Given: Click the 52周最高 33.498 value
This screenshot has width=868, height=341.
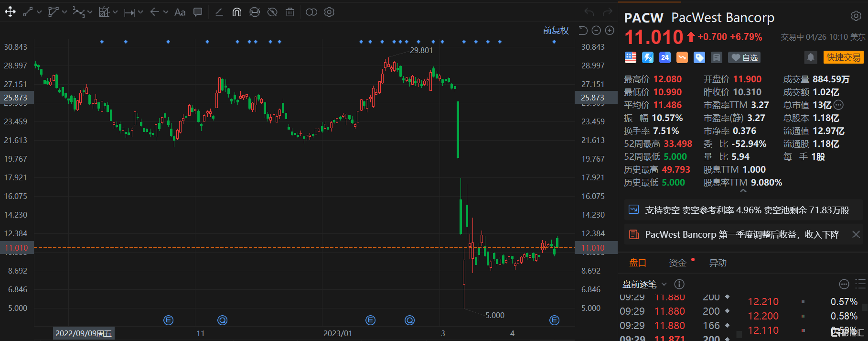Looking at the screenshot, I should click(x=678, y=143).
